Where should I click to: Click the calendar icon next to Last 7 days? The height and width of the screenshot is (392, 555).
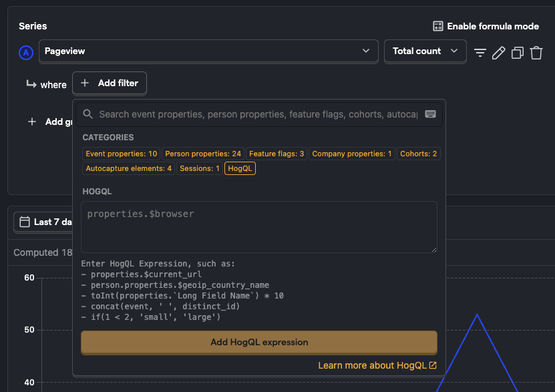click(25, 222)
